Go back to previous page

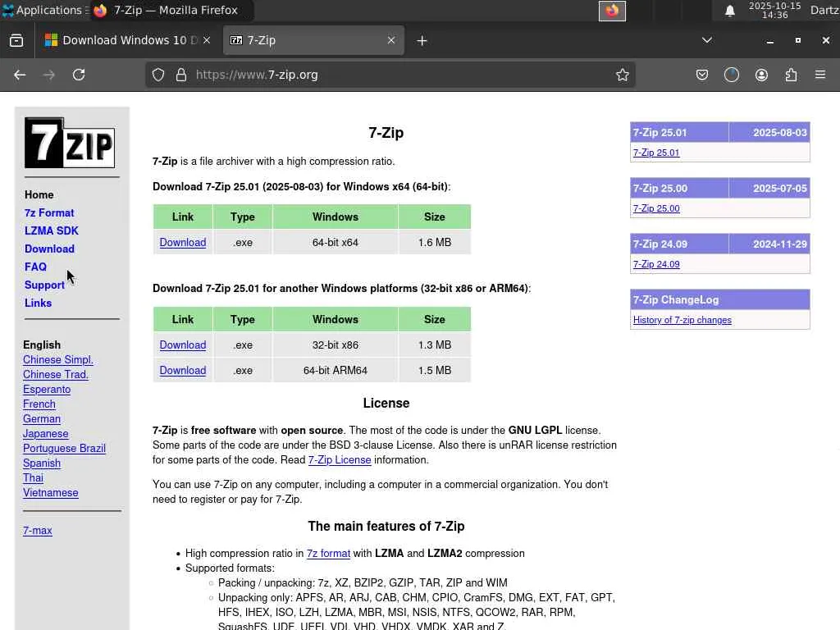[20, 75]
